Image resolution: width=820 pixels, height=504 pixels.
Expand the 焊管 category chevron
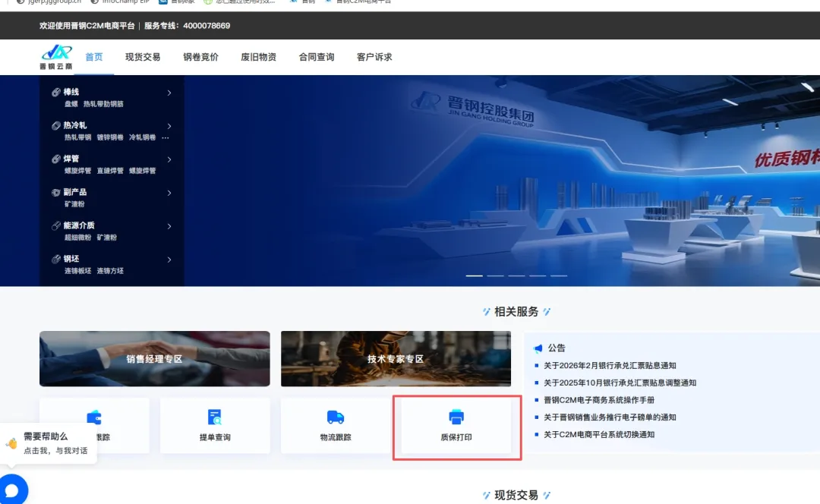point(169,159)
